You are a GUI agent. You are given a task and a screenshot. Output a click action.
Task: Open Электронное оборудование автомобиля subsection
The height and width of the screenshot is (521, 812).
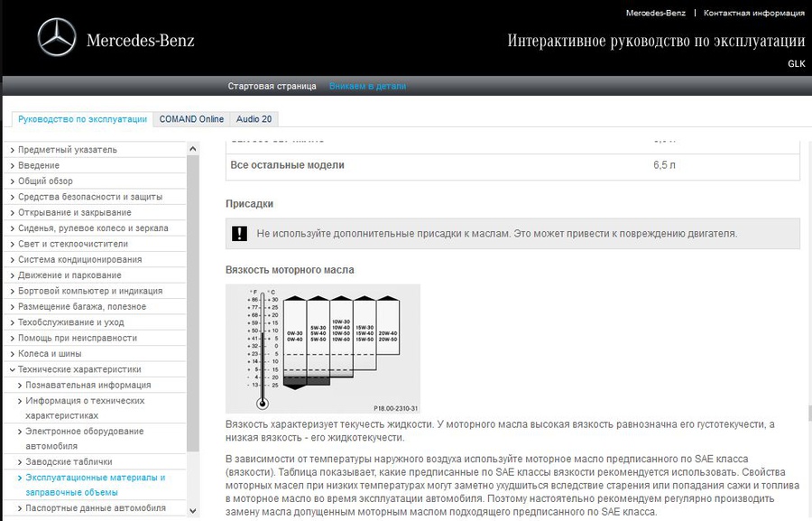coord(85,439)
